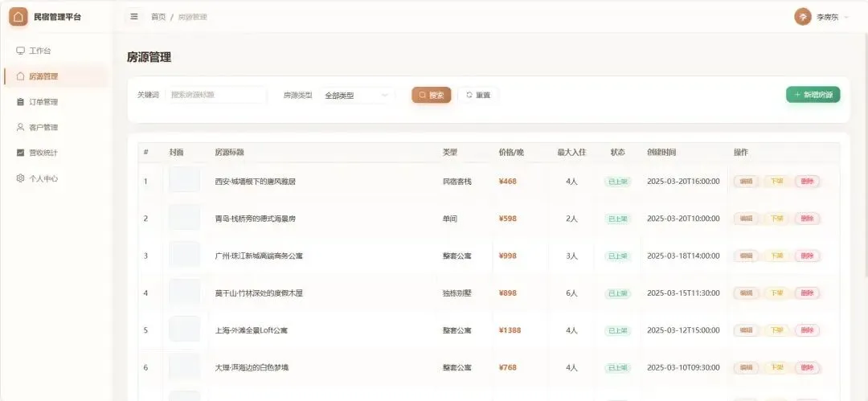This screenshot has height=401, width=868.
Task: Go to 首页 in the breadcrumb
Action: pos(158,17)
